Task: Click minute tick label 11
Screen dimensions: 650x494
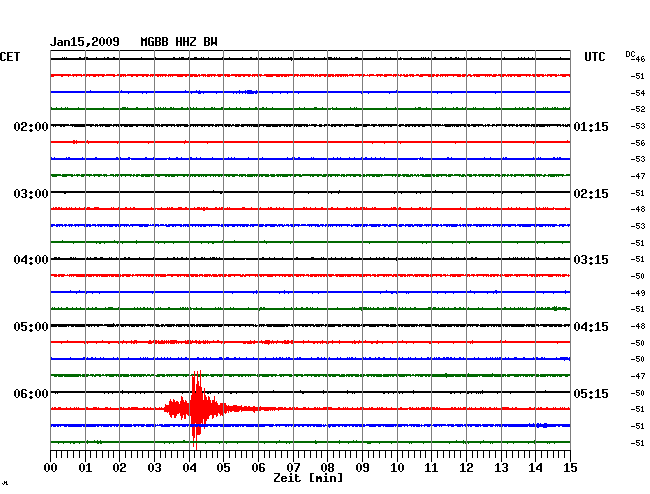Action: (x=431, y=467)
